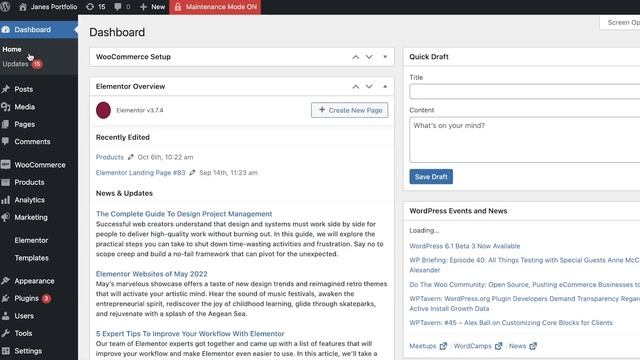This screenshot has height=360, width=640.
Task: Open the News external link
Action: tap(522, 346)
